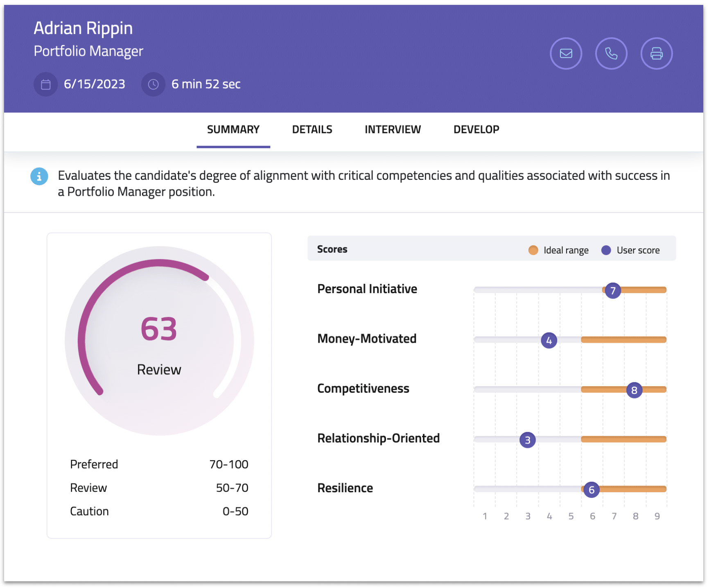Viewport: 709px width, 588px height.
Task: Select the Summary tab
Action: [233, 130]
